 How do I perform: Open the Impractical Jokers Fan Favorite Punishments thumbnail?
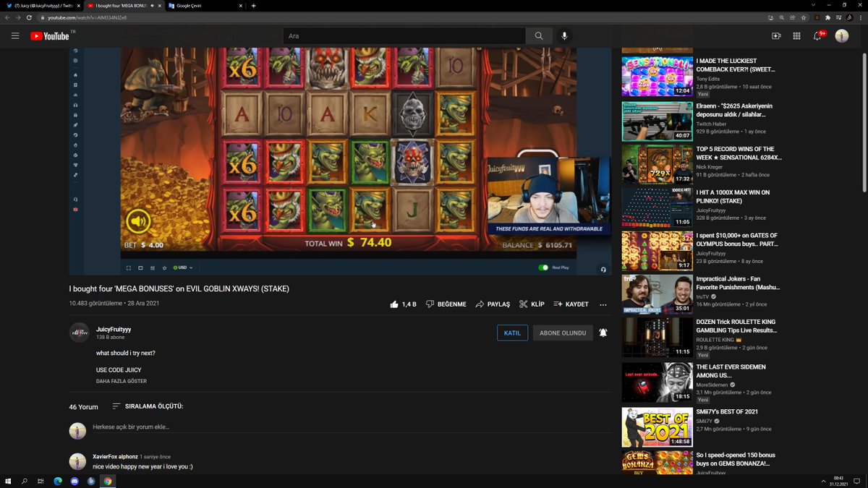[657, 294]
